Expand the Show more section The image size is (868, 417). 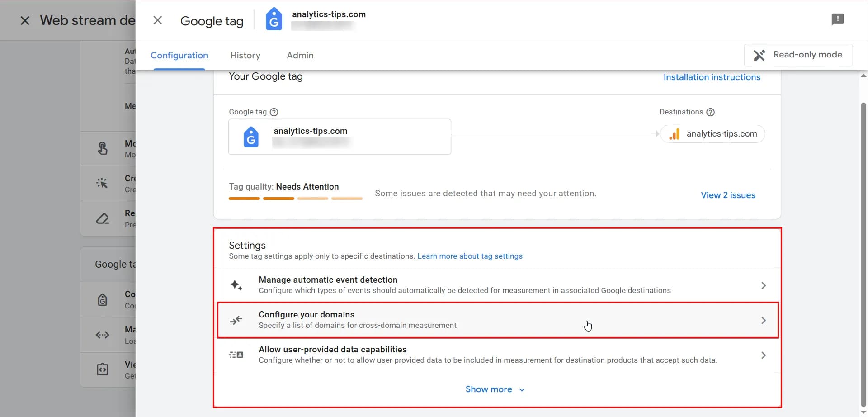(x=495, y=389)
